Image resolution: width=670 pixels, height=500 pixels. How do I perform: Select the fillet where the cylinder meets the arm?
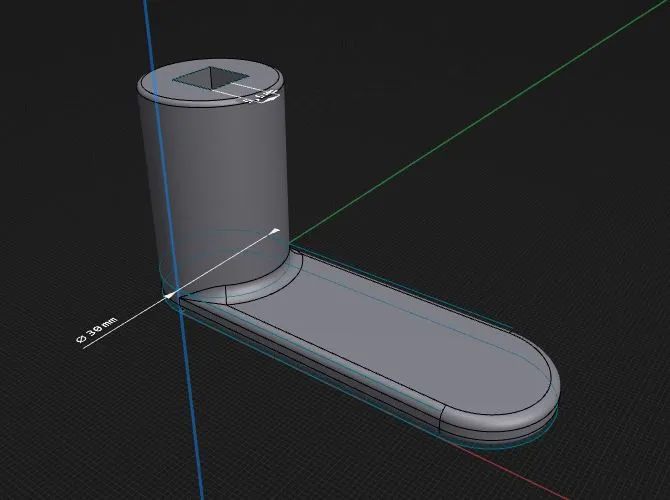coord(265,284)
